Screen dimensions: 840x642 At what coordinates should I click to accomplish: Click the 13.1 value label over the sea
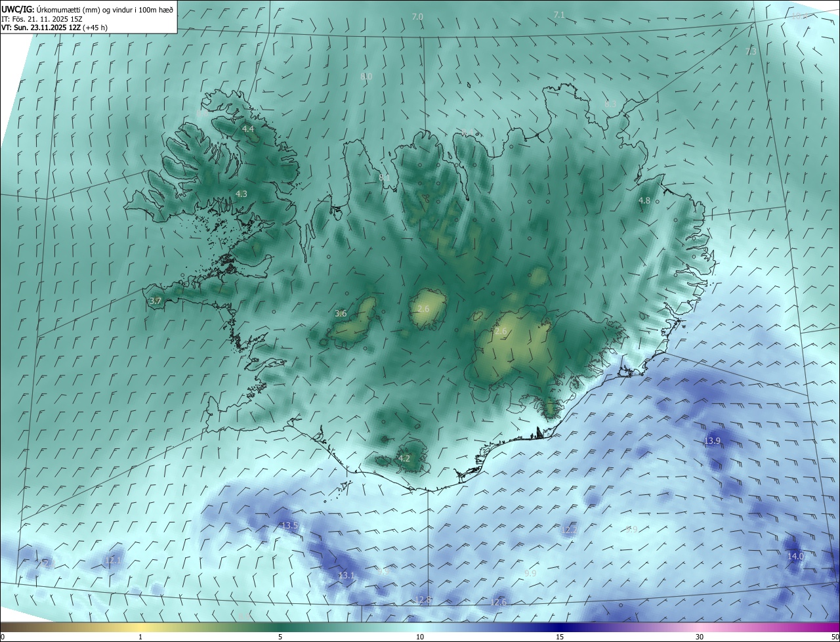click(x=346, y=575)
